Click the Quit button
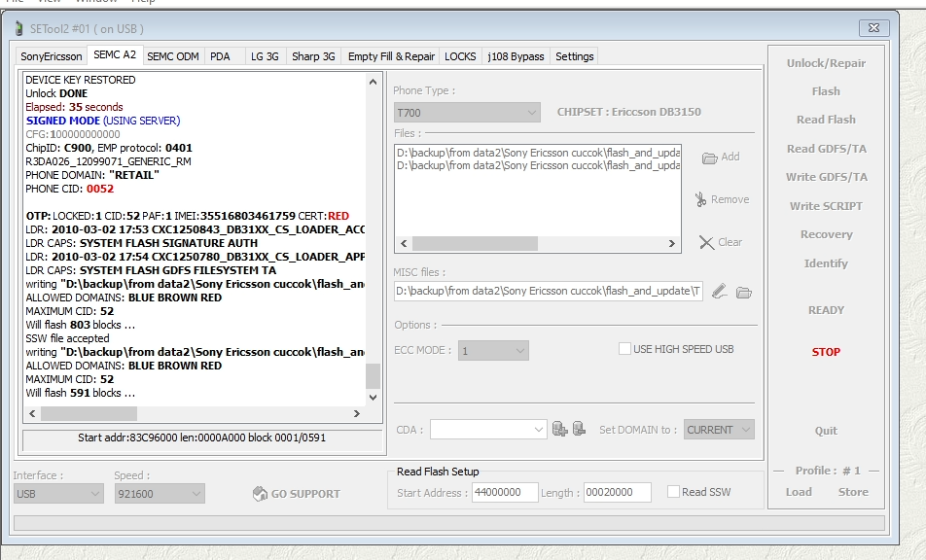The width and height of the screenshot is (926, 560). pyautogui.click(x=826, y=431)
